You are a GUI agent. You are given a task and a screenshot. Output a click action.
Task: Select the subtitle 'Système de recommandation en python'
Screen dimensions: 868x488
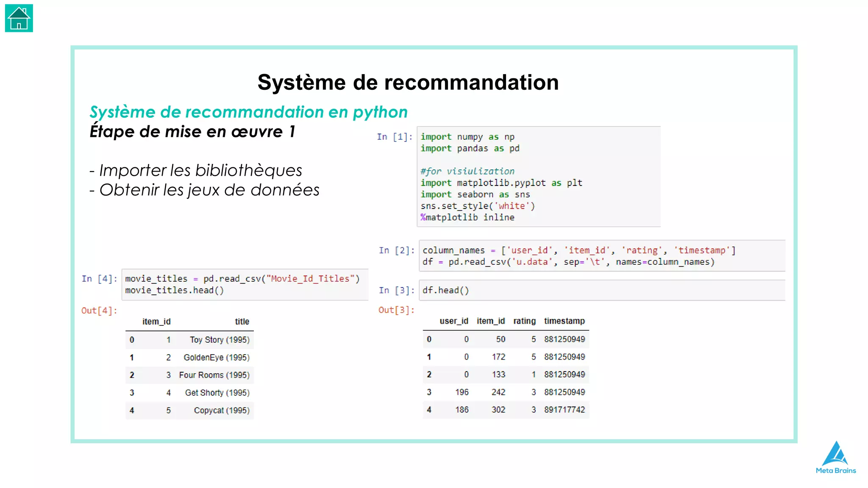(248, 112)
